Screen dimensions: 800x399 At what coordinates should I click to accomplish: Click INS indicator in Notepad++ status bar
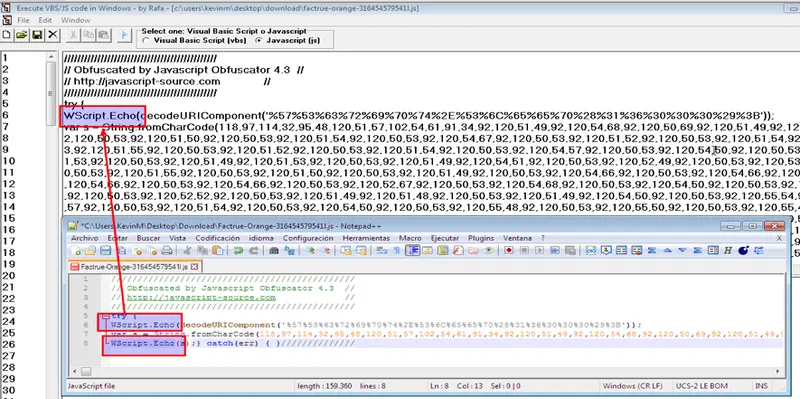pyautogui.click(x=761, y=386)
